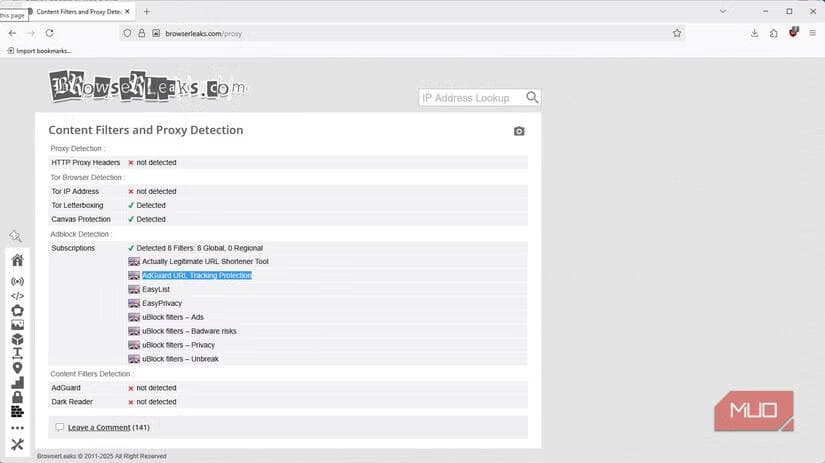
Task: Click the home icon in left sidebar
Action: click(17, 260)
